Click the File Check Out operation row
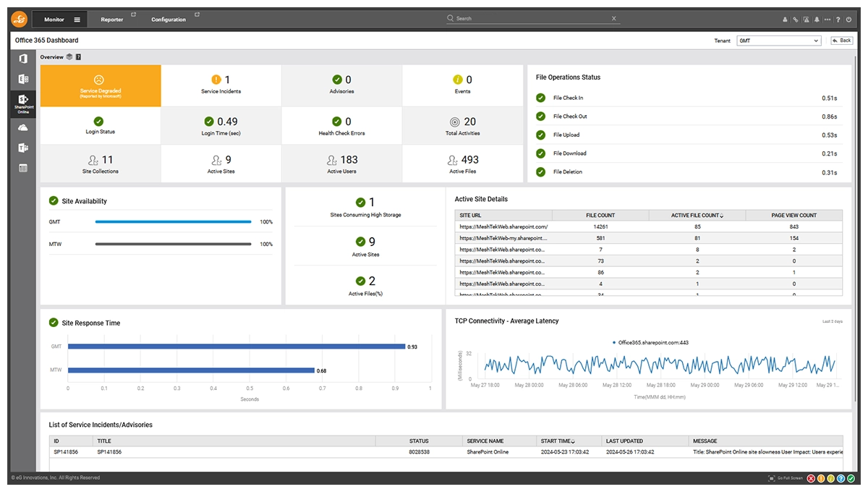The width and height of the screenshot is (868, 492). click(x=686, y=116)
